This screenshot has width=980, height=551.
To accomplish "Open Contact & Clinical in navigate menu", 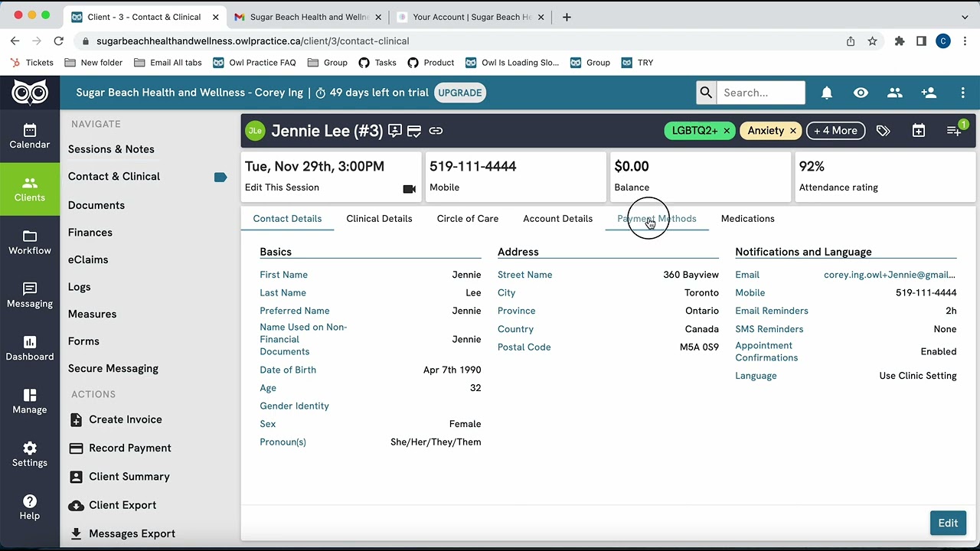I will [114, 176].
